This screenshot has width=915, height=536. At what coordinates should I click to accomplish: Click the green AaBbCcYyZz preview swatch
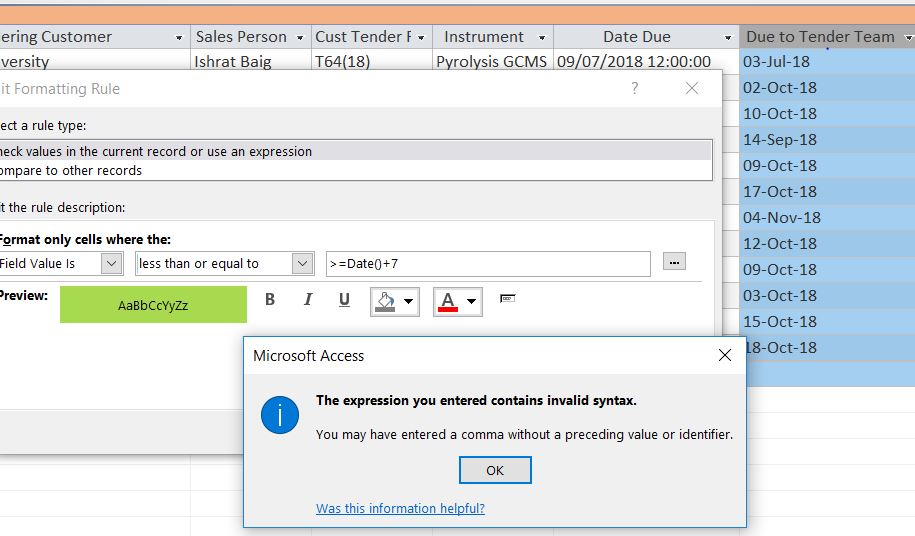[x=153, y=305]
